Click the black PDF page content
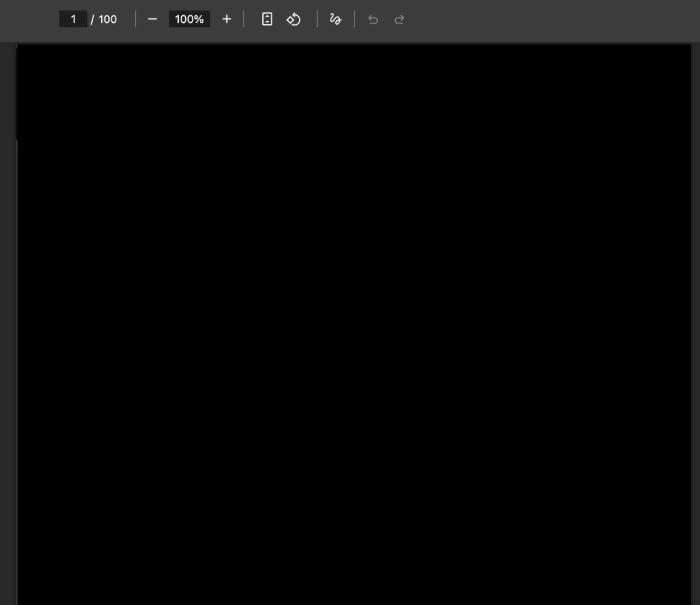The height and width of the screenshot is (605, 700). (354, 324)
